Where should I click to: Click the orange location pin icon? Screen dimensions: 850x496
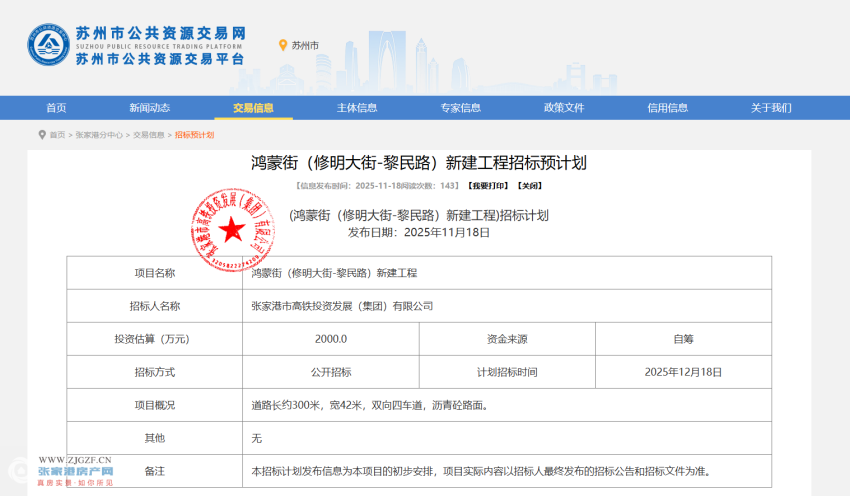pyautogui.click(x=283, y=45)
